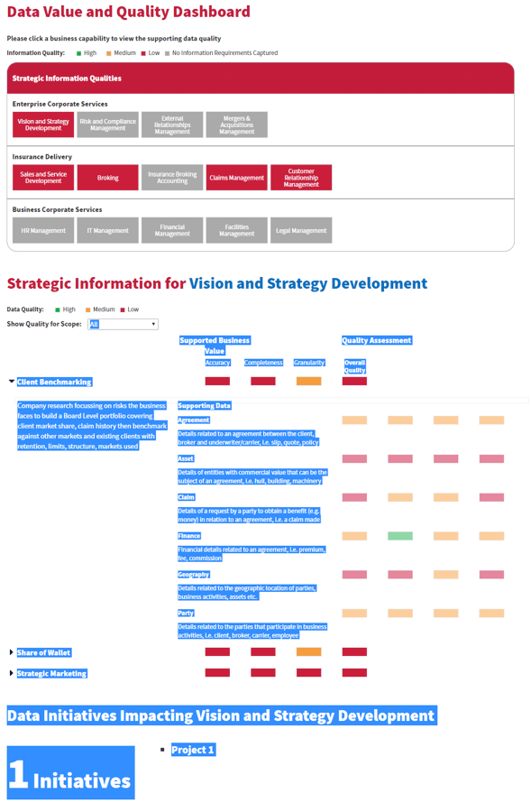The image size is (531, 812).
Task: Select the Sales and Service Development tile
Action: tap(43, 178)
